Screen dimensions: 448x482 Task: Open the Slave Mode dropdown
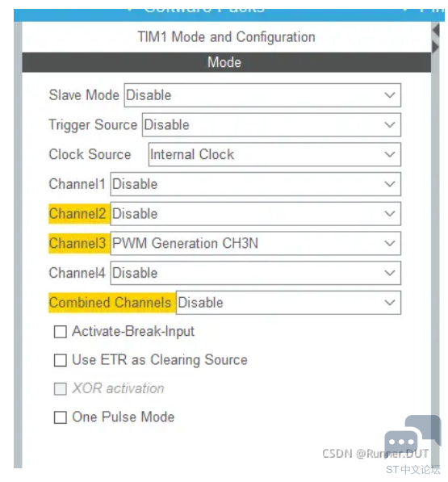(262, 95)
